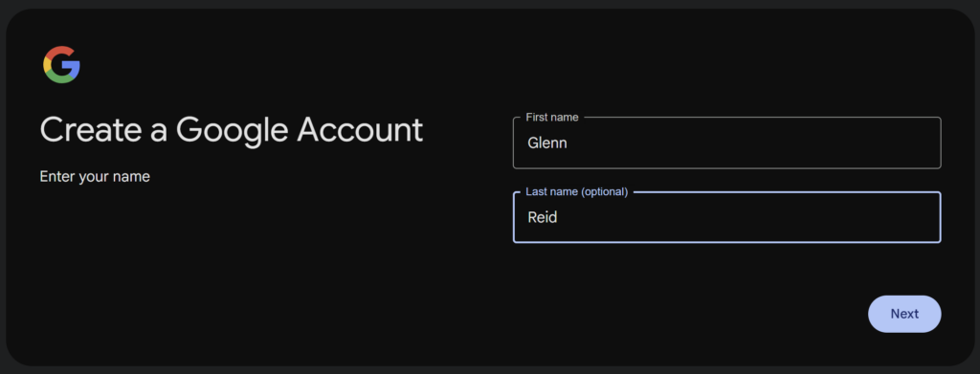
Task: Click the "Create a Google Account" heading
Action: pyautogui.click(x=232, y=130)
